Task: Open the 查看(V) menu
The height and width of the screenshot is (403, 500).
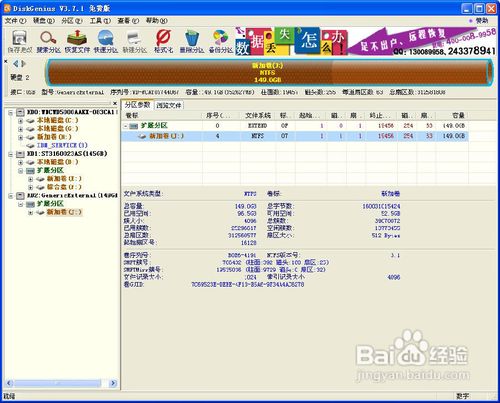Action: coord(128,21)
